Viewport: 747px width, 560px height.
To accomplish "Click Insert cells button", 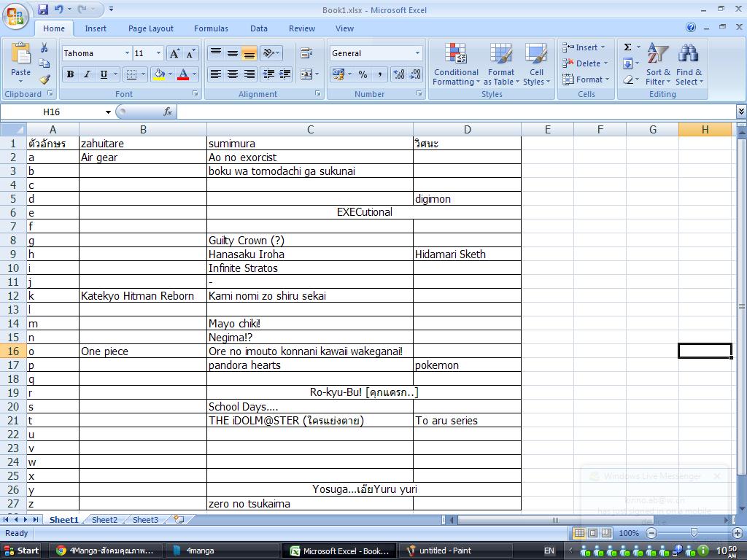I will pos(584,47).
